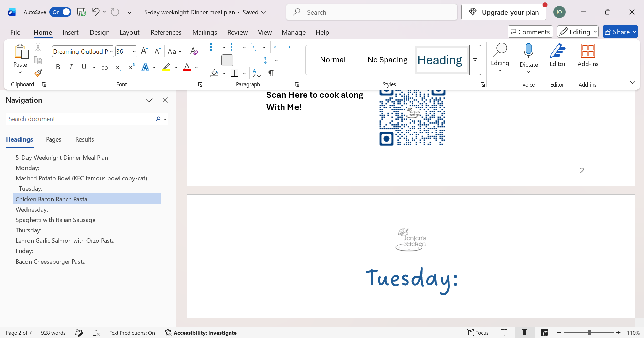Switch to the Design tab
Screen dimensions: 644x338
[x=100, y=32]
